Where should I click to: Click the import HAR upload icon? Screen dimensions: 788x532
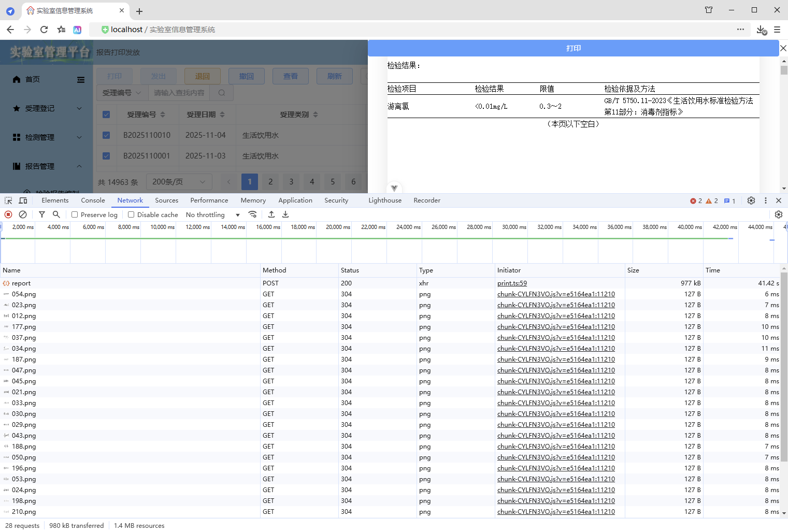271,214
